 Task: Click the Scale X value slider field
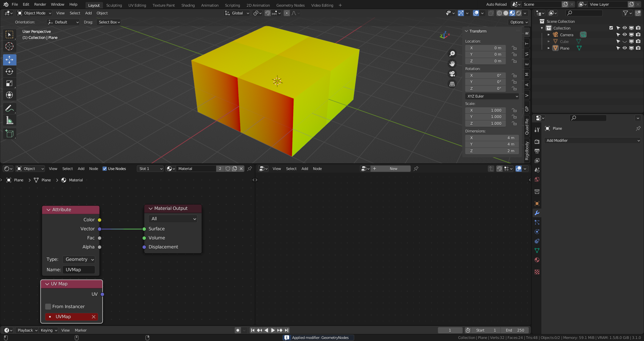click(x=485, y=110)
